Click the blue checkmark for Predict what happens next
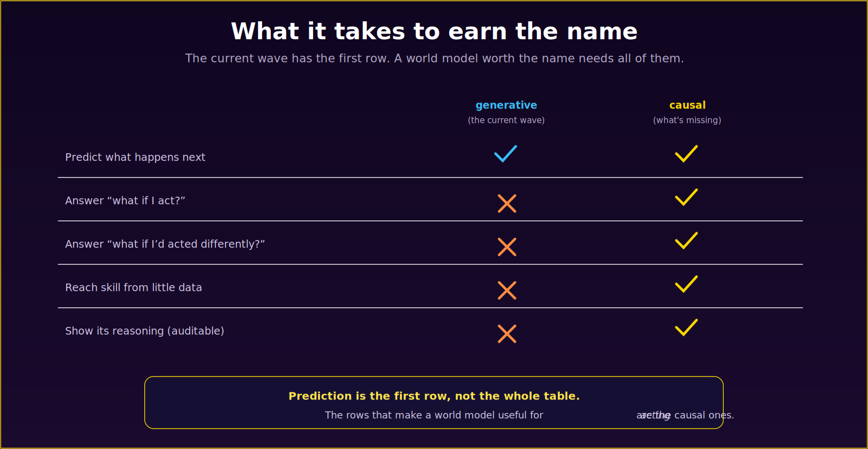This screenshot has width=868, height=449. [506, 154]
